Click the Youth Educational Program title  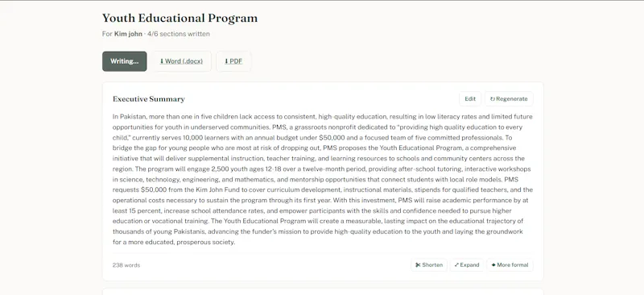coord(180,18)
